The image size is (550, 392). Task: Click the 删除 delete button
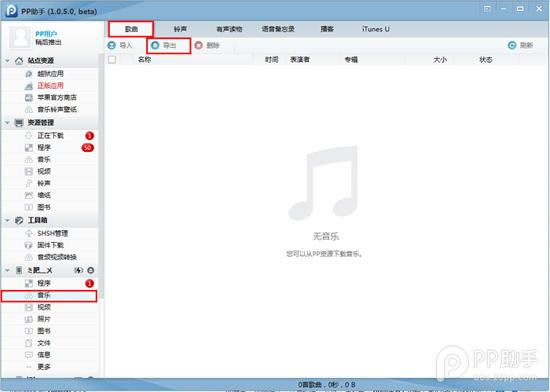tap(207, 45)
